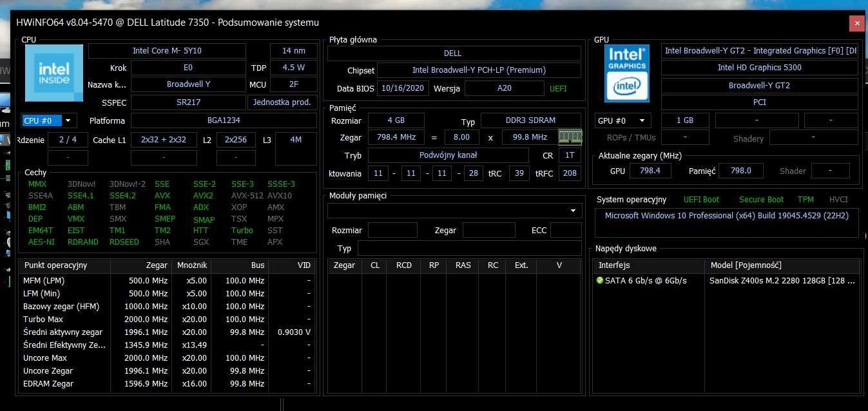This screenshot has height=411, width=868.
Task: Click the Pamięć clock value 798.0
Action: coord(740,171)
